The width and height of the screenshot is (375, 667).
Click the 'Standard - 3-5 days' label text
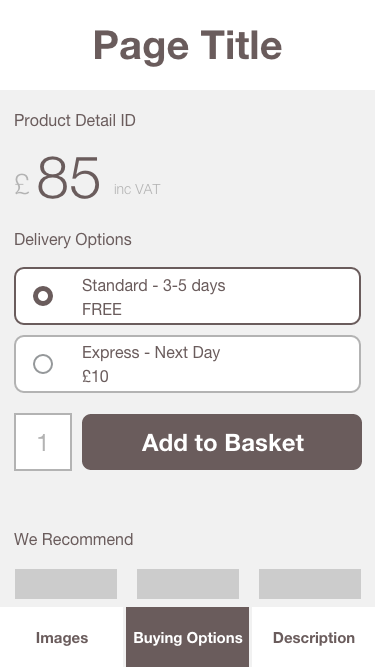point(153,285)
